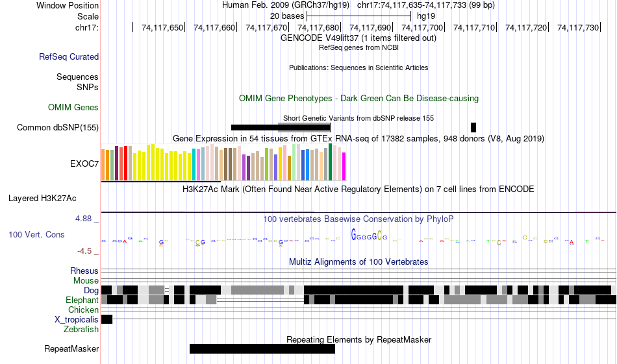Viewport: 617px width, 364px height.
Task: Click the large blue G in conservation logo
Action: [x=354, y=235]
